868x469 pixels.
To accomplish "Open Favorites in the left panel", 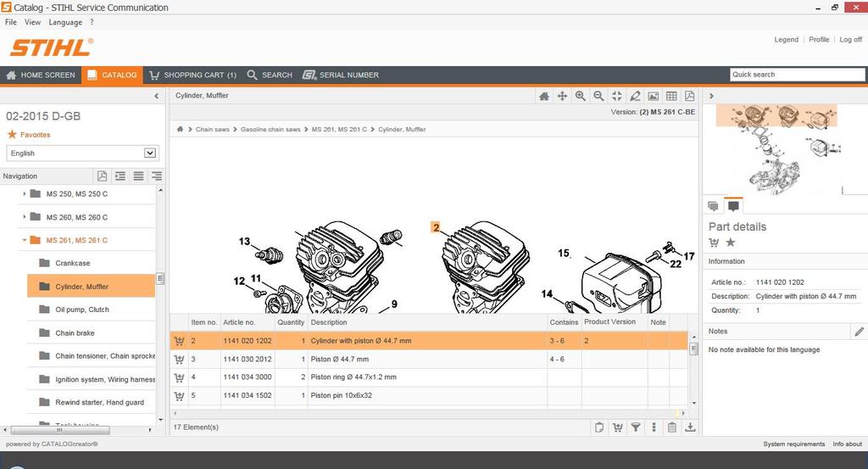I will tap(29, 135).
